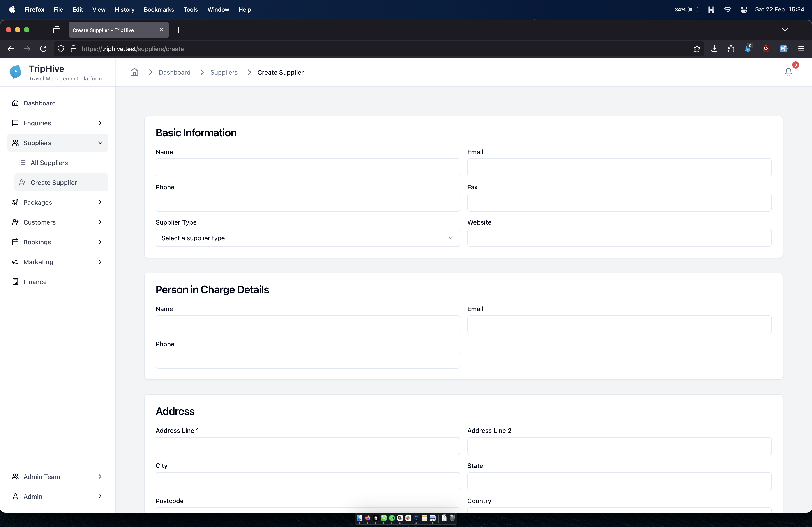
Task: Open the Firefox History menu
Action: (125, 9)
